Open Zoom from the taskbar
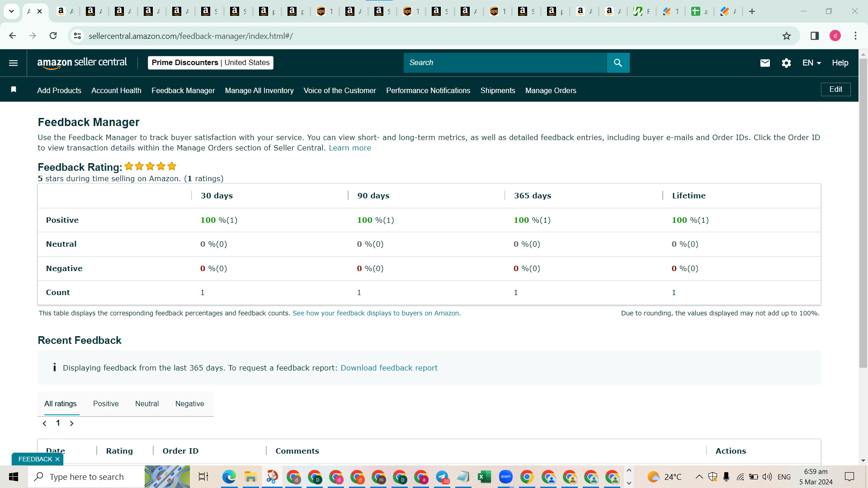Screen dimensions: 868x488 point(505,477)
